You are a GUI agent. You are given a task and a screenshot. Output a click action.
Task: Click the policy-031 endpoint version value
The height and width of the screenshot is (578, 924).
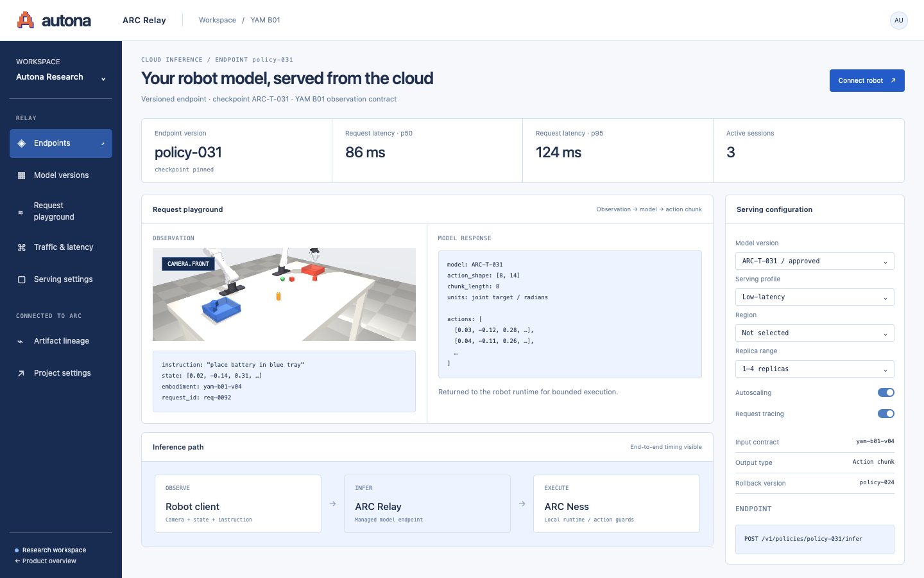[x=188, y=153]
